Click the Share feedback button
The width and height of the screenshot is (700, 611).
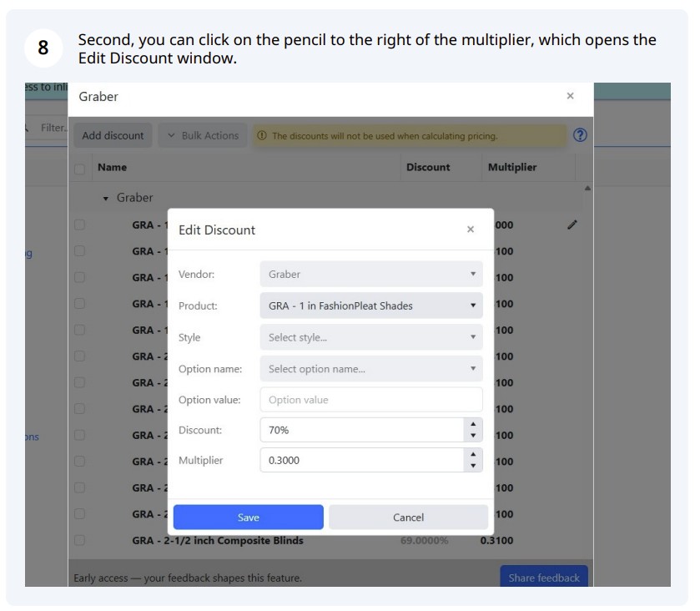point(544,577)
